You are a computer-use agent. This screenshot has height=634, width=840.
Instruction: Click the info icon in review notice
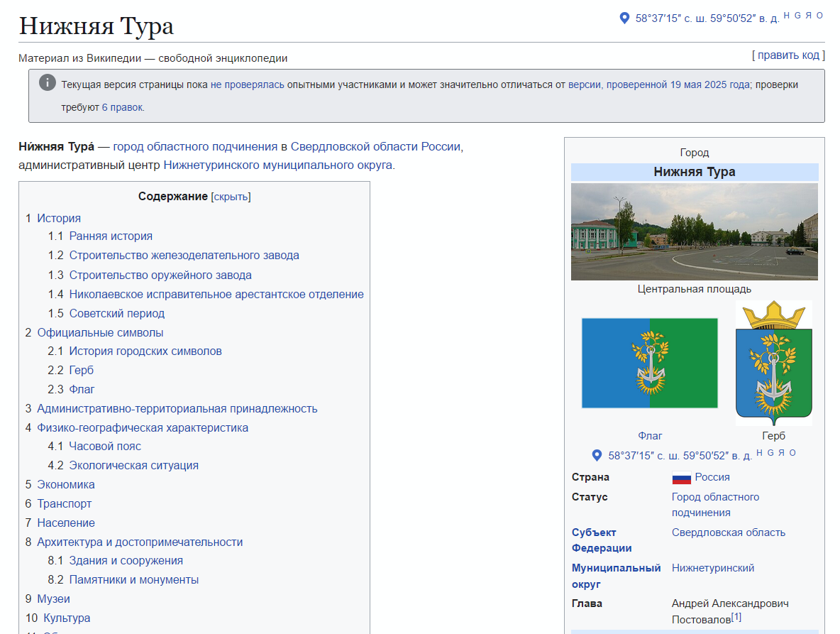click(x=47, y=82)
